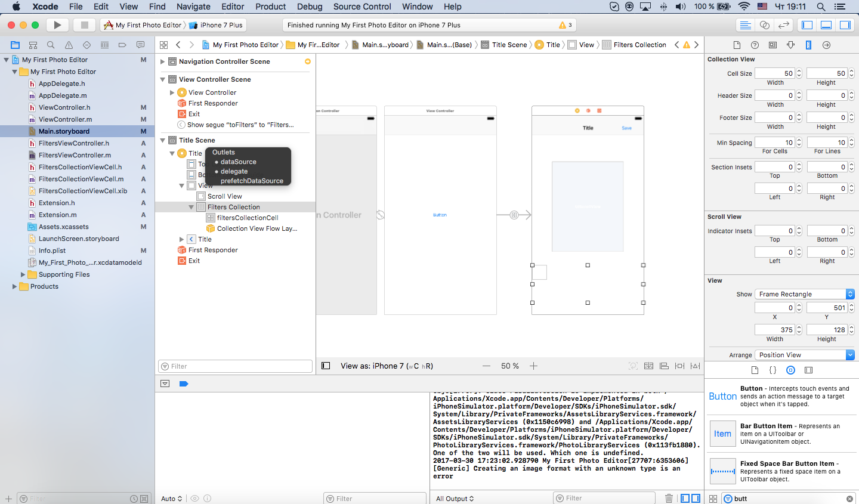Expand the Products folder
The image size is (859, 504).
(x=15, y=286)
